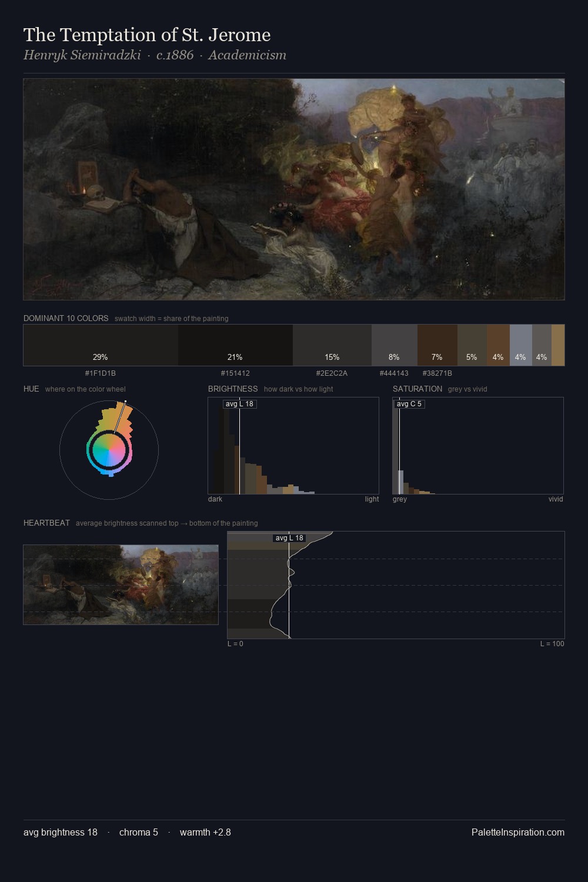
Task: Select the 21% swatch #151412
Action: point(235,345)
